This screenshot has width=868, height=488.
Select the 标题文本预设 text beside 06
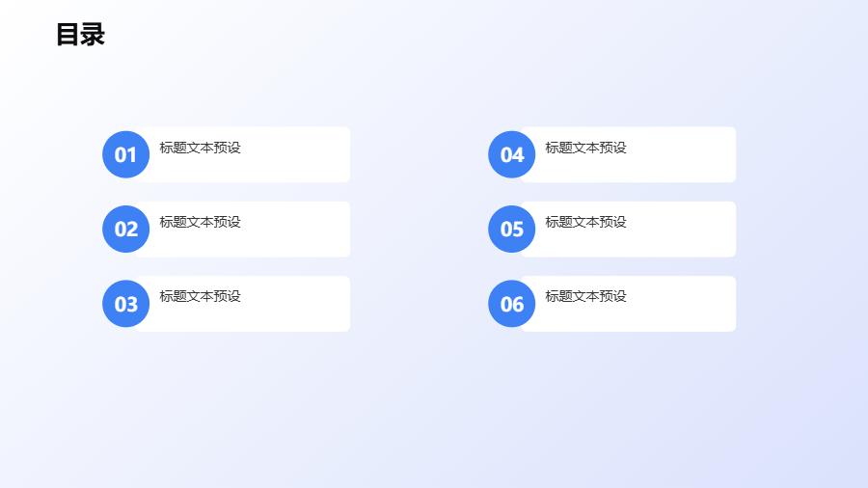[585, 296]
